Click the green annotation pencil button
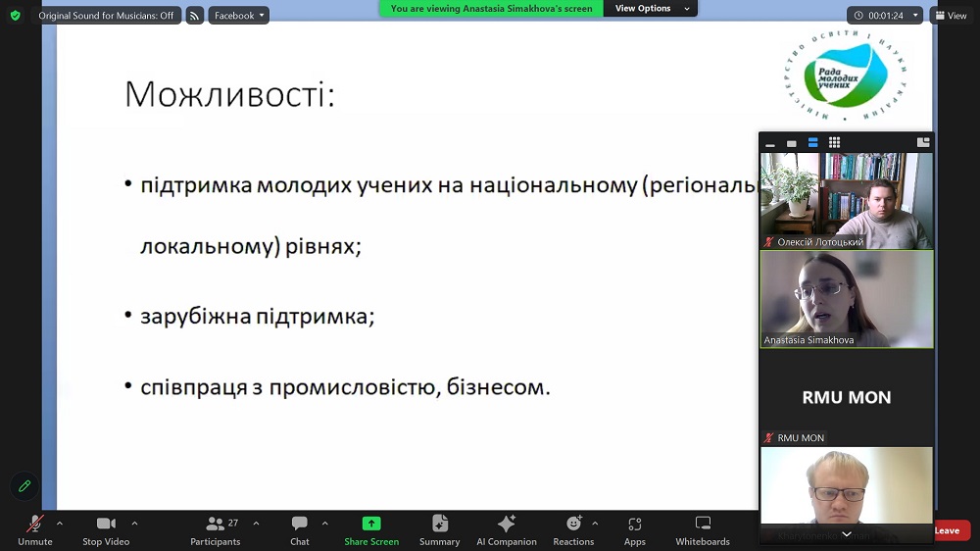The width and height of the screenshot is (980, 551). (x=24, y=486)
